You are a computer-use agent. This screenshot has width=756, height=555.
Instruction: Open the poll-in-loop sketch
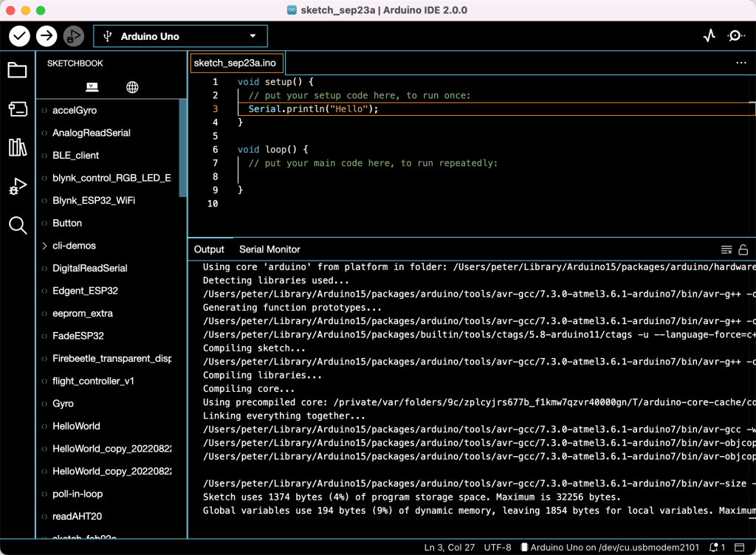[78, 494]
